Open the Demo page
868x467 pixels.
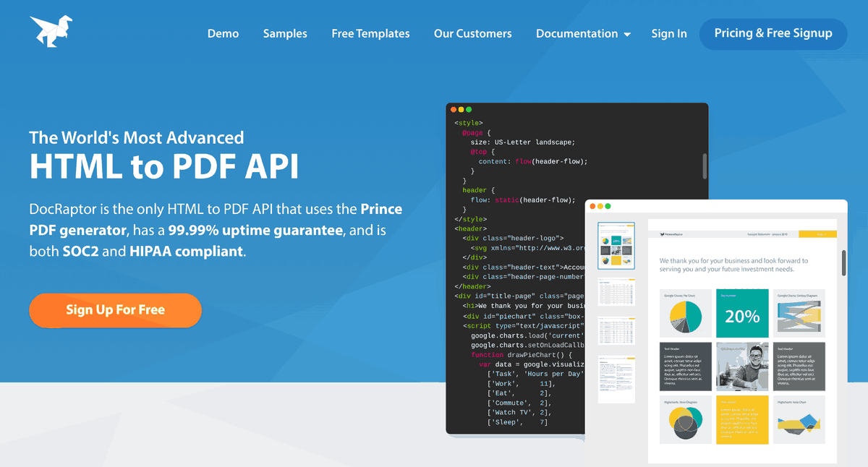[x=223, y=33]
